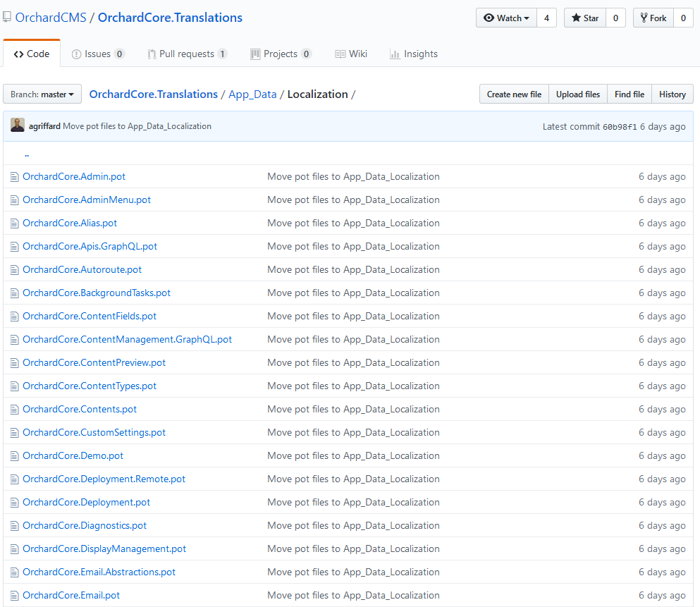Screen dimensions: 700x607
Task: Open the History button
Action: 673,94
